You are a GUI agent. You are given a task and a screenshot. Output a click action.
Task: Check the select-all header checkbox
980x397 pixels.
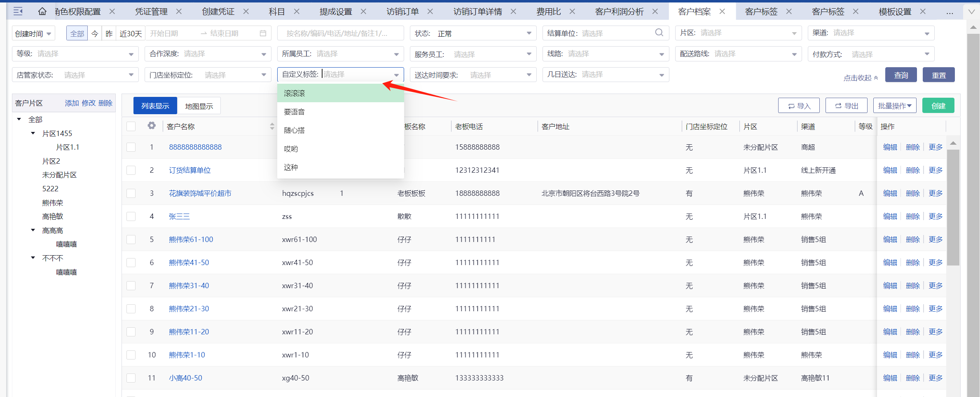pyautogui.click(x=131, y=127)
